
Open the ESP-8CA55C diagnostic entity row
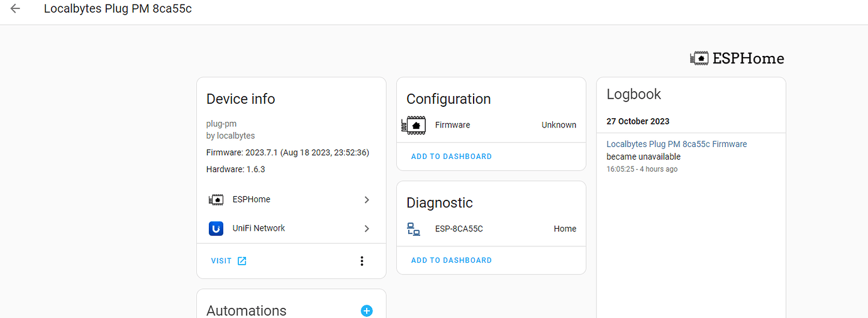point(491,229)
